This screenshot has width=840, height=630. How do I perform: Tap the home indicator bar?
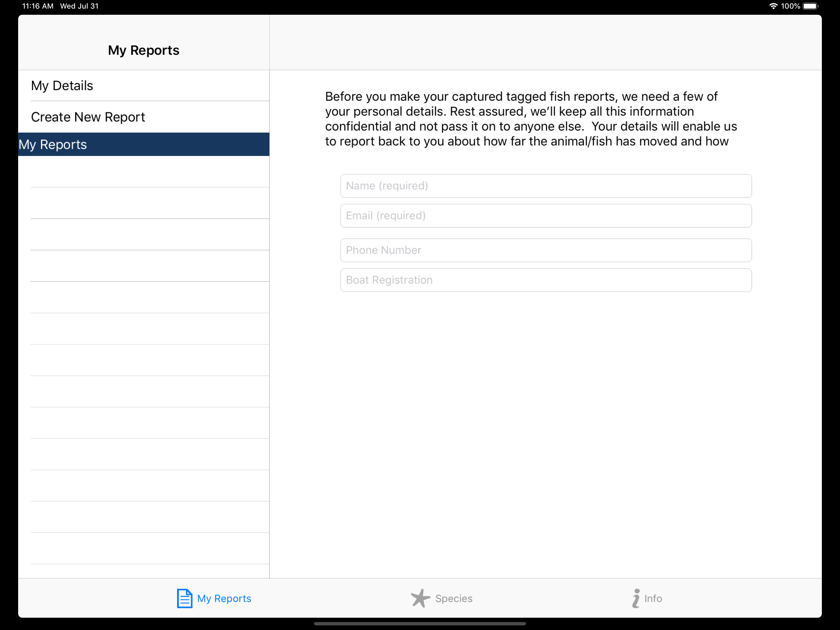(420, 624)
